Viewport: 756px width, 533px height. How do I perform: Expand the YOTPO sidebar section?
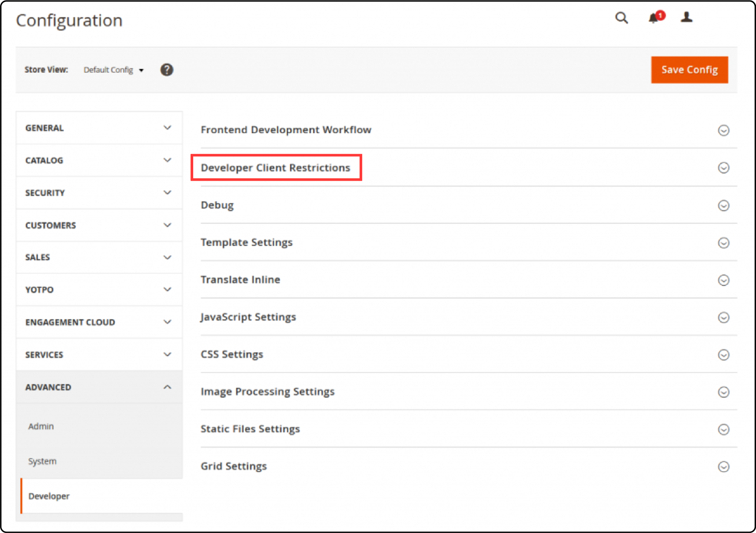(99, 290)
